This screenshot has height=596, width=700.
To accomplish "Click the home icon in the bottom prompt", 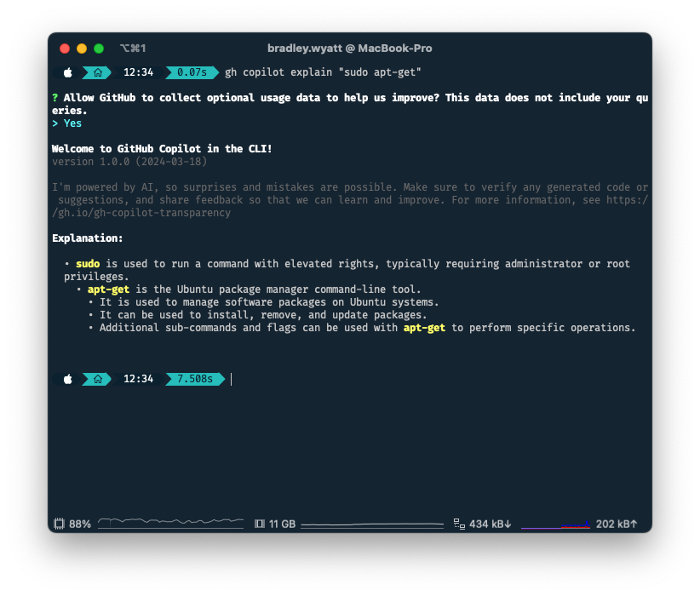I will click(98, 379).
